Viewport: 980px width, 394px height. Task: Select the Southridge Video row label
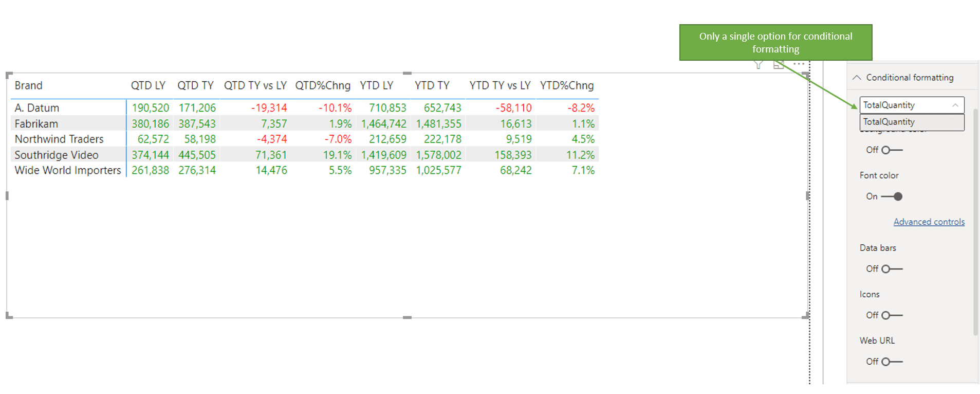57,155
